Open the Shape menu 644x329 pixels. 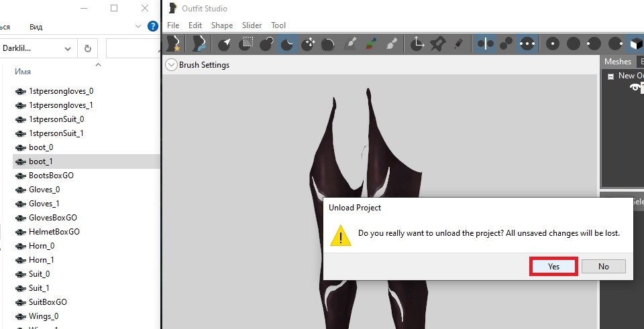point(222,25)
